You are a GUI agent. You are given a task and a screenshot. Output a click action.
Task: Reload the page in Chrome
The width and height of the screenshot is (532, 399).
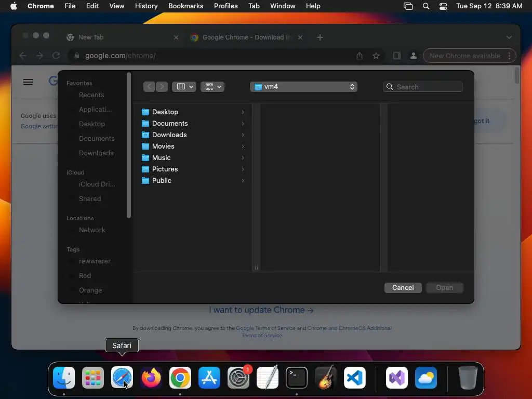(x=56, y=56)
